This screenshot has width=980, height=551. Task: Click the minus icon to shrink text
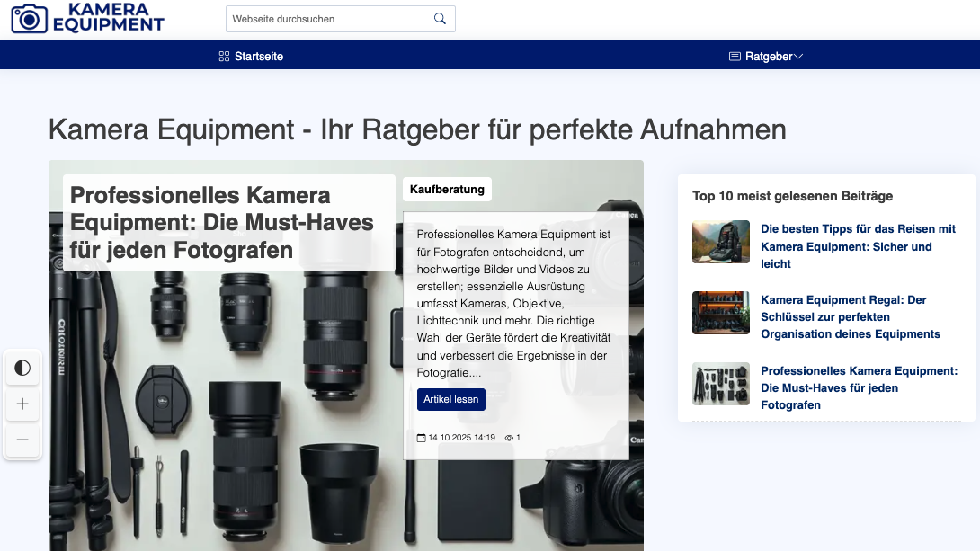click(x=22, y=440)
